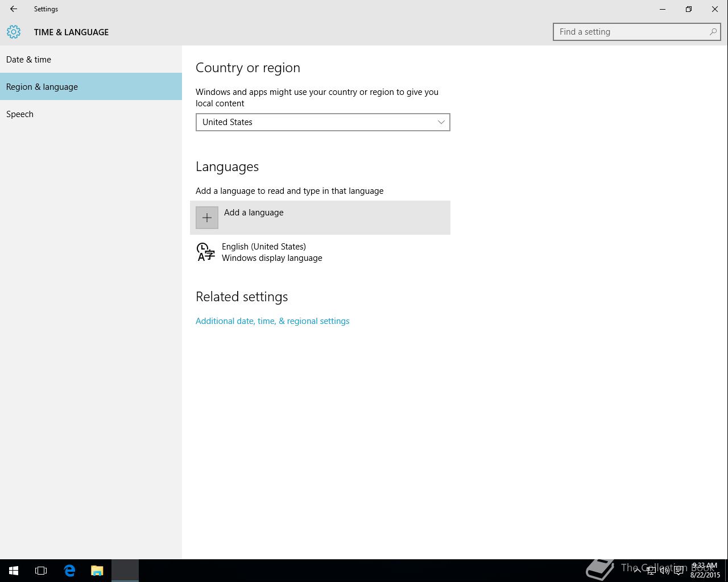Restore down the Settings window

[689, 9]
